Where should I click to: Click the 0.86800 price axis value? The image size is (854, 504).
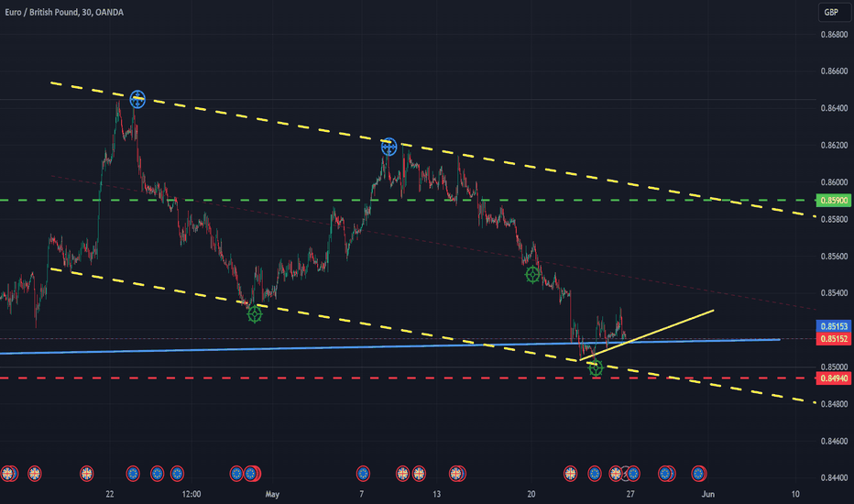click(834, 34)
